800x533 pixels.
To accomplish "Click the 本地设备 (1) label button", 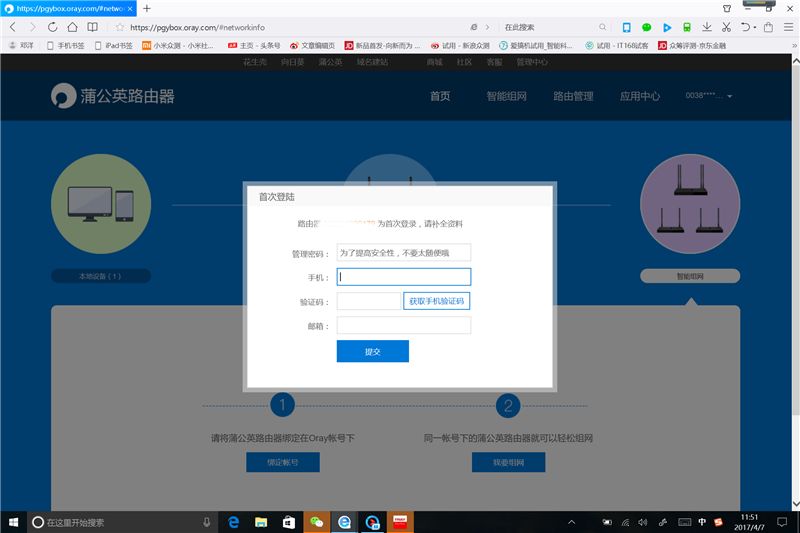I will 101,276.
